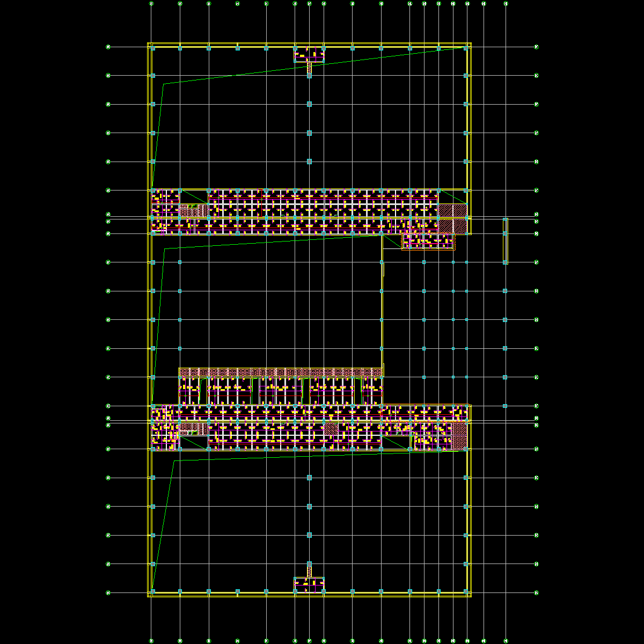Click the top-left row axis bubble
Image resolution: width=644 pixels, height=644 pixels.
108,47
